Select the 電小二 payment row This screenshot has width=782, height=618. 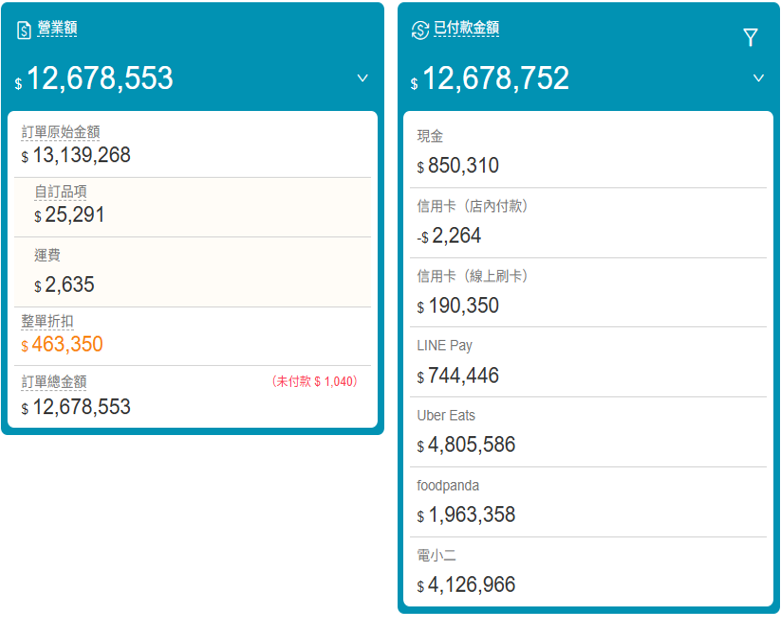587,571
